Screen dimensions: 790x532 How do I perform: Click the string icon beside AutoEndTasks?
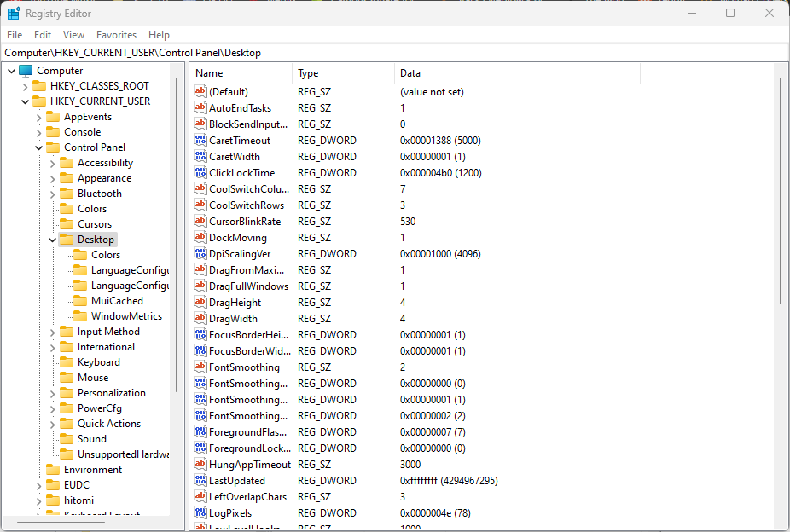200,107
